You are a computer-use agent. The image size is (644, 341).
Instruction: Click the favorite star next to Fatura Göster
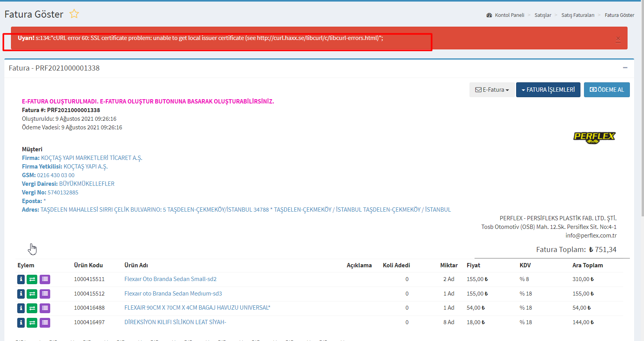74,14
